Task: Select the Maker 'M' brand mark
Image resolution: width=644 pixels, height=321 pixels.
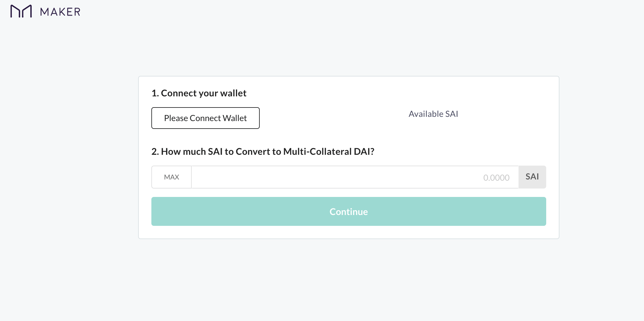Action: click(x=21, y=11)
